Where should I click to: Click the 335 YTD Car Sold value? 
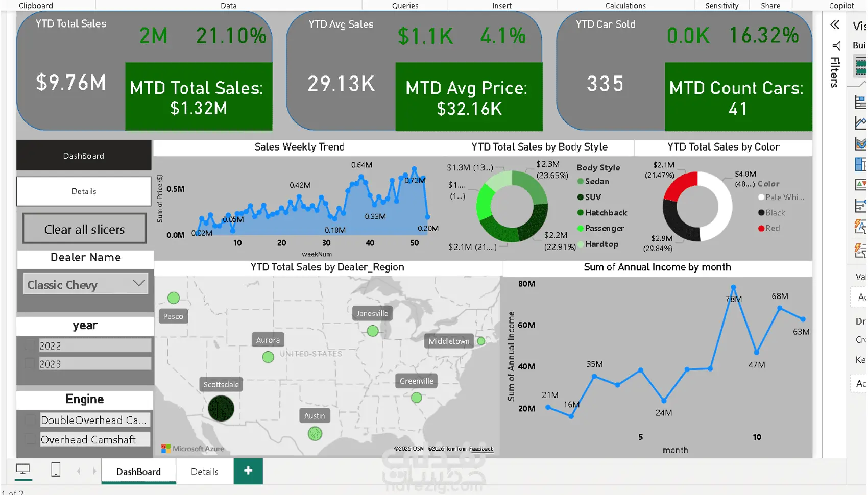point(605,83)
